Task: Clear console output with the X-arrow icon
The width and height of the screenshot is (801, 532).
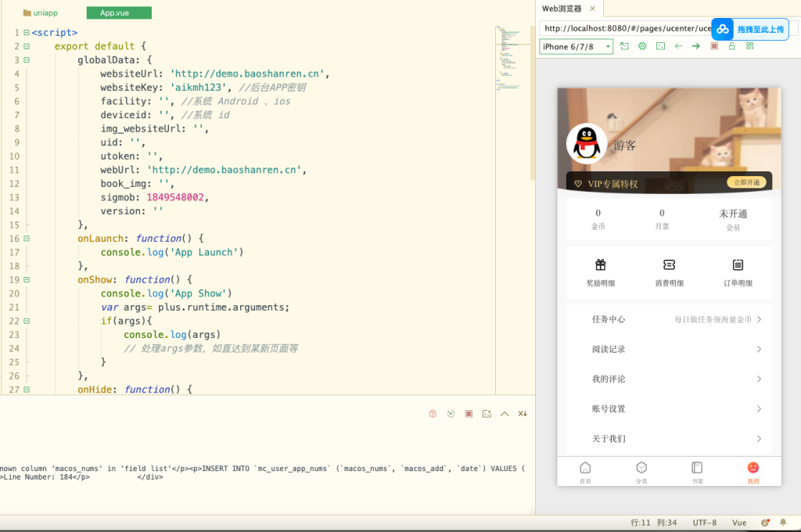Action: click(x=522, y=414)
